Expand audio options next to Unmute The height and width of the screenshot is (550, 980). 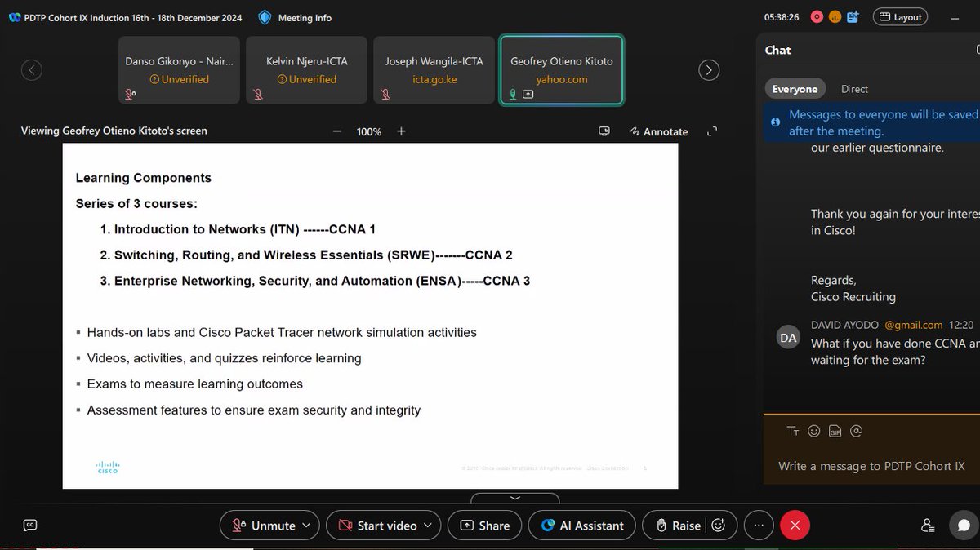[307, 526]
